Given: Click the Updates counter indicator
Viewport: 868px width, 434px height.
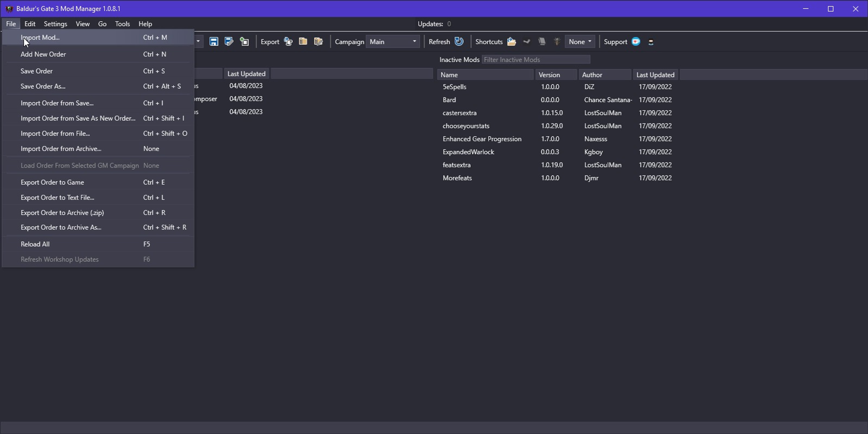Looking at the screenshot, I should click(x=449, y=23).
